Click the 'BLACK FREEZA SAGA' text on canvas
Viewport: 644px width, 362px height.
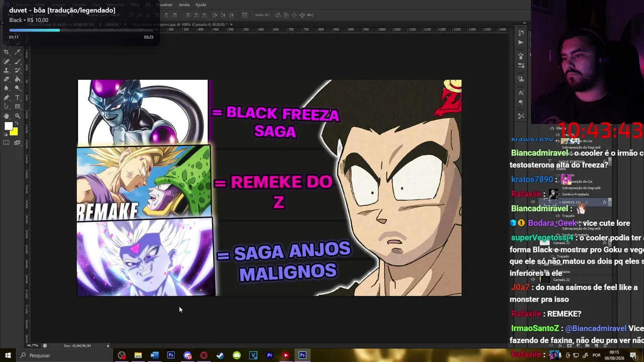275,122
